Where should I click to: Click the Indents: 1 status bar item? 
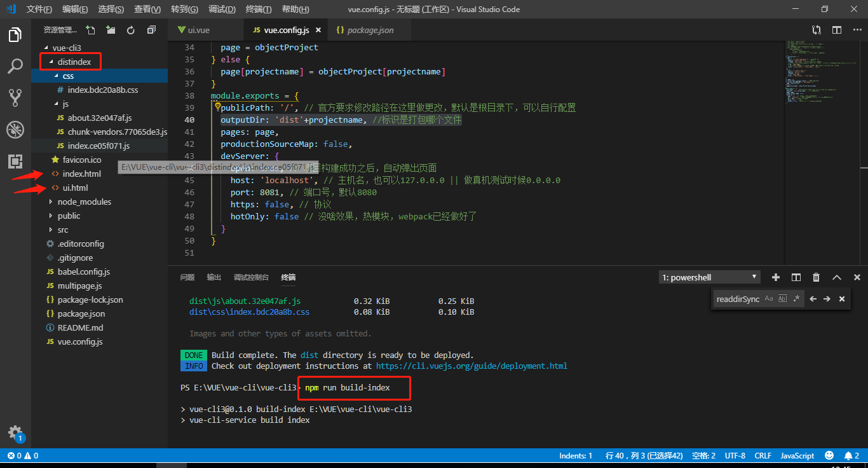click(576, 455)
